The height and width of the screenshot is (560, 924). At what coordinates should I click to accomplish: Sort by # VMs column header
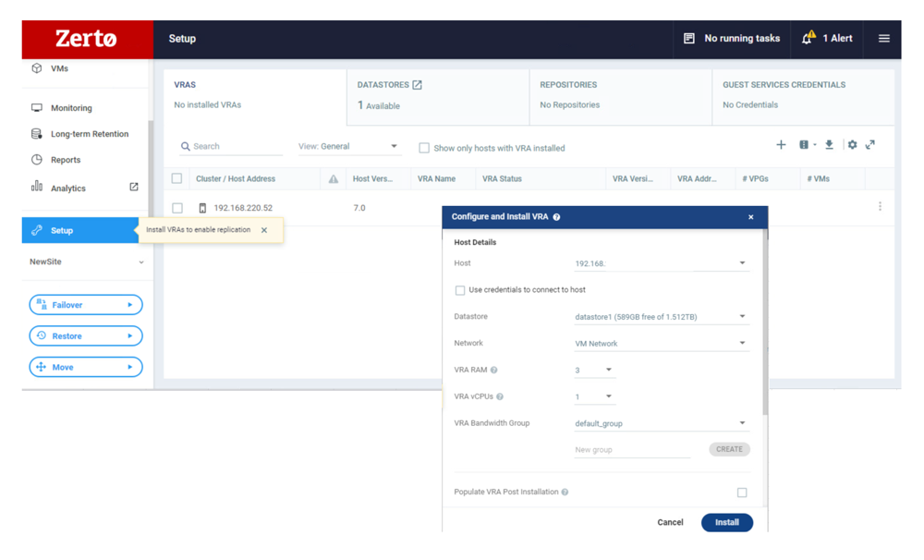click(819, 179)
